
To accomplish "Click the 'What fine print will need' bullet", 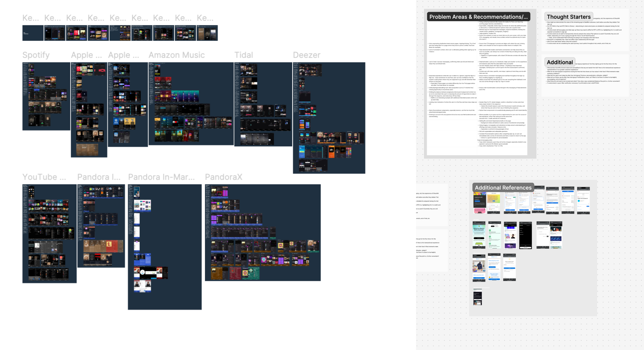I will click(x=583, y=81).
